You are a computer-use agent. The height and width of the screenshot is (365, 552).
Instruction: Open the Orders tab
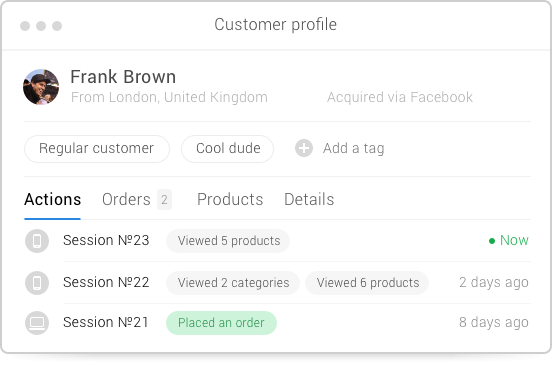coord(126,200)
